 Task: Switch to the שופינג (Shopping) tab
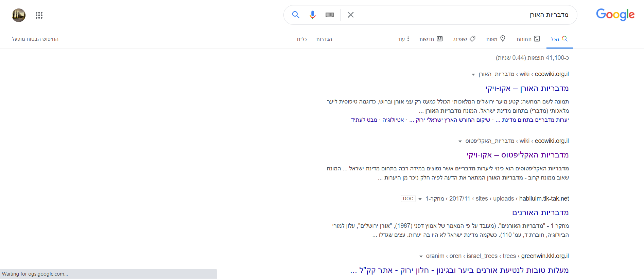coord(464,39)
